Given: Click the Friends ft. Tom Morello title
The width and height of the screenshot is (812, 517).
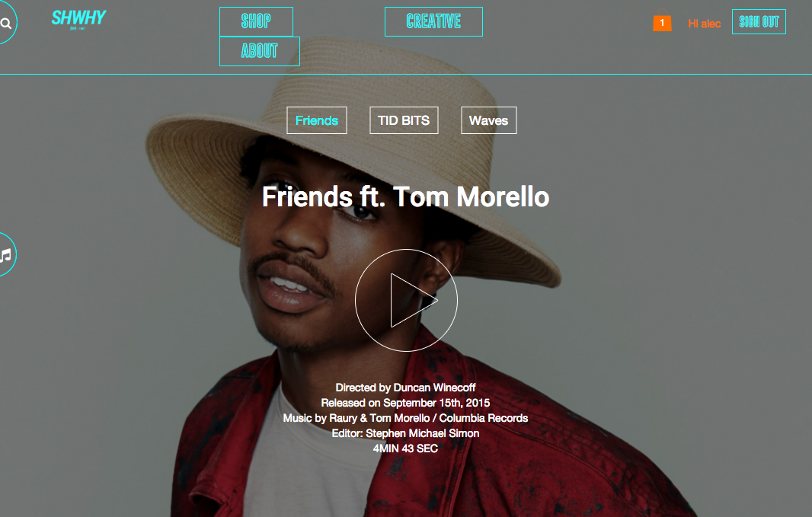Looking at the screenshot, I should pos(405,197).
